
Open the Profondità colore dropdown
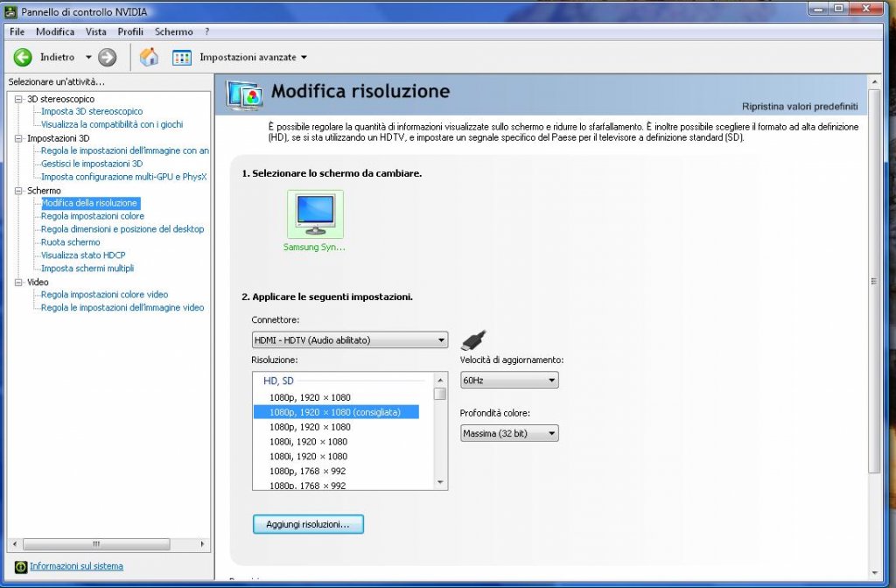click(x=509, y=433)
